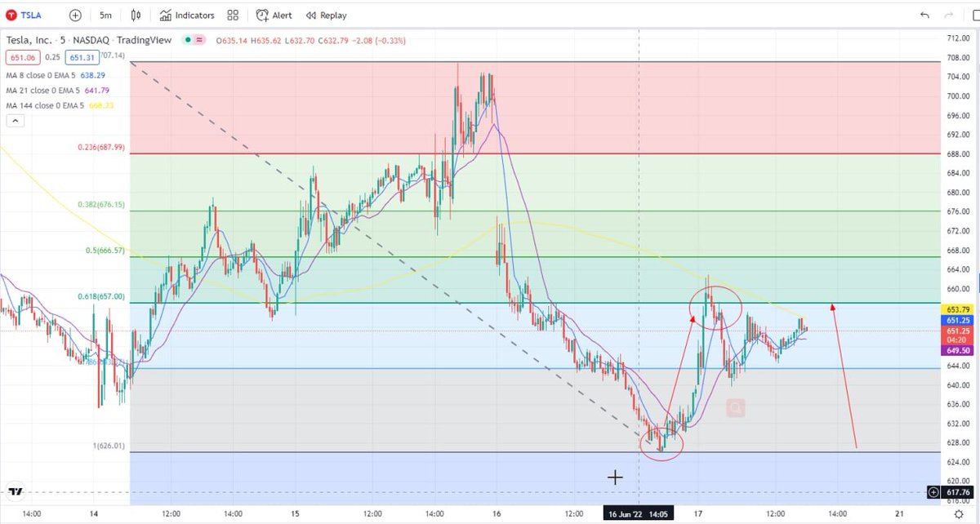Open the multi-chart layout selector
The height and width of the screenshot is (524, 980).
232,15
